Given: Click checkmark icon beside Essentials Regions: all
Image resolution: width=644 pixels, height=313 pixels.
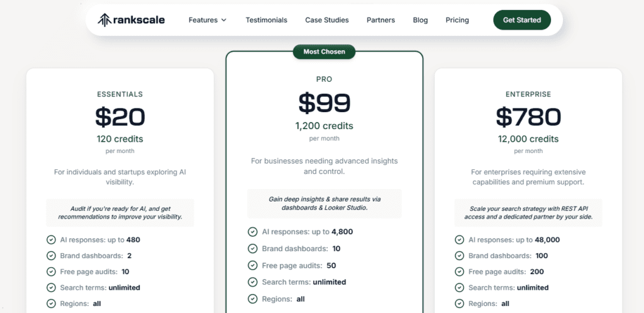Looking at the screenshot, I should [x=51, y=304].
